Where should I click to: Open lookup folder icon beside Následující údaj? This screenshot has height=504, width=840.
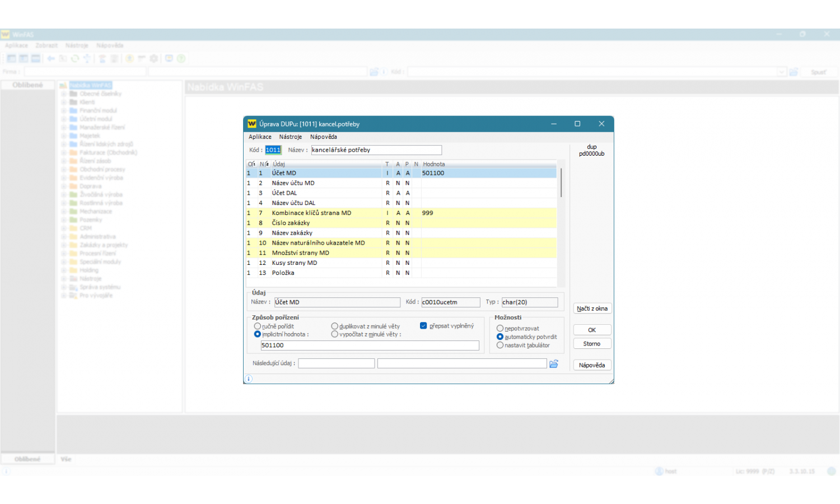(554, 364)
